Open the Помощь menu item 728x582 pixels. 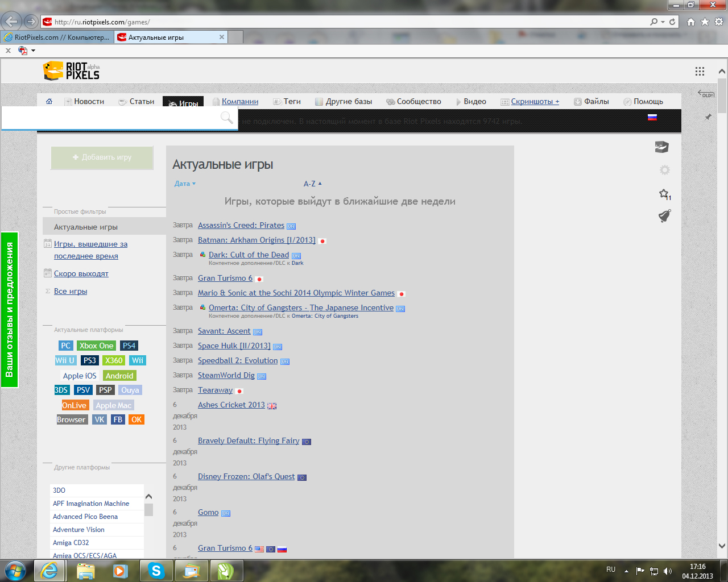tap(643, 101)
